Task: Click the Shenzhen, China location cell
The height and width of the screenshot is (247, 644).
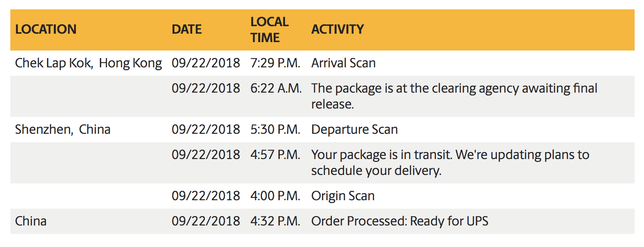Action: (63, 129)
